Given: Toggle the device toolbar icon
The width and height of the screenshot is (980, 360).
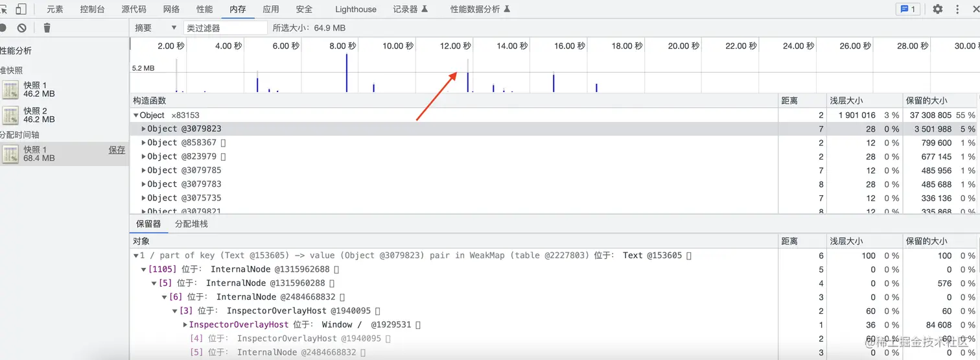Looking at the screenshot, I should 21,9.
